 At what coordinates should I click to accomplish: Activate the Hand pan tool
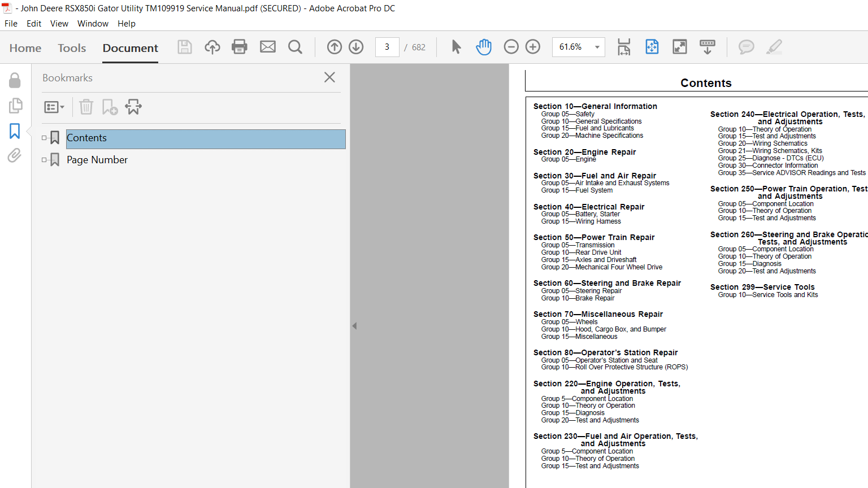[x=484, y=47]
